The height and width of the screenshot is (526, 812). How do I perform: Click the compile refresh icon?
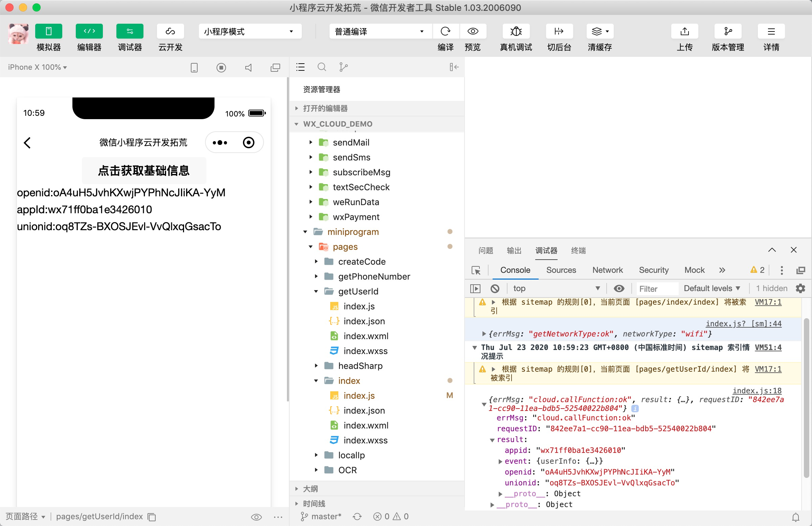point(445,31)
